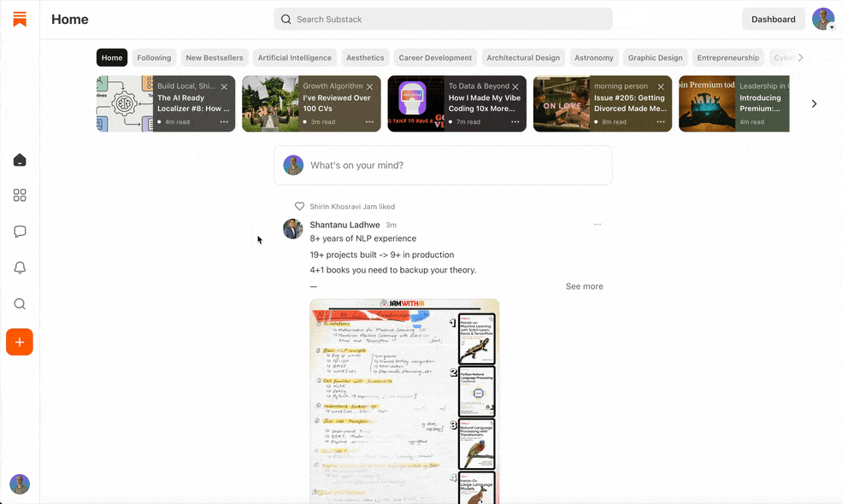
Task: Click your avatar in the compose box
Action: pyautogui.click(x=293, y=166)
